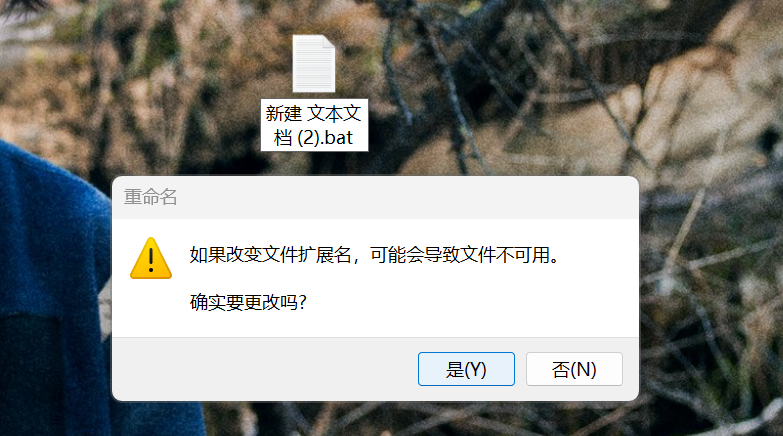
Task: Click the yellow warning triangle icon
Action: coord(151,258)
